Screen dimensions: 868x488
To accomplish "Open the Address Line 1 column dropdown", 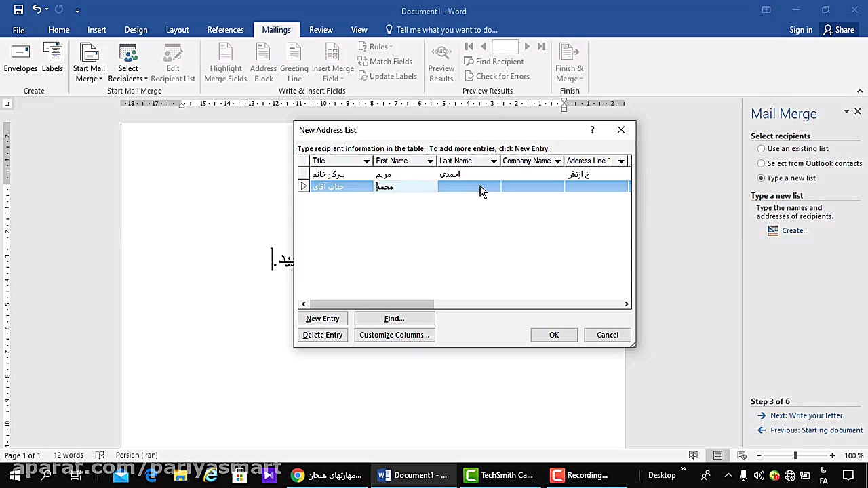I will click(x=621, y=161).
